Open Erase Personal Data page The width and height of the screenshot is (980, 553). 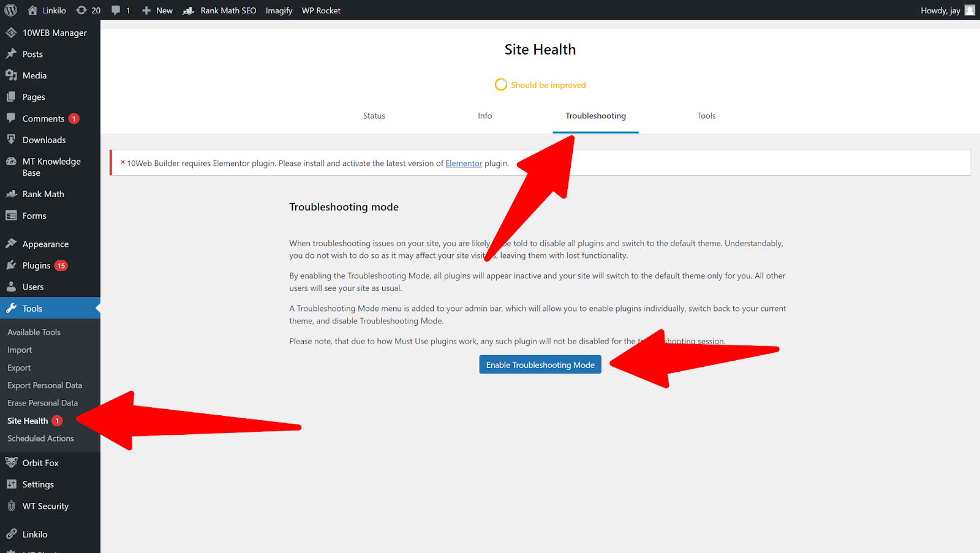point(43,403)
